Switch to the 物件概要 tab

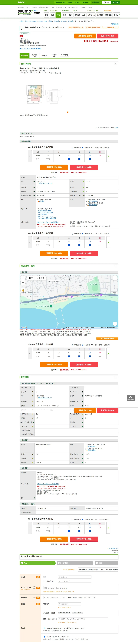tap(44, 55)
